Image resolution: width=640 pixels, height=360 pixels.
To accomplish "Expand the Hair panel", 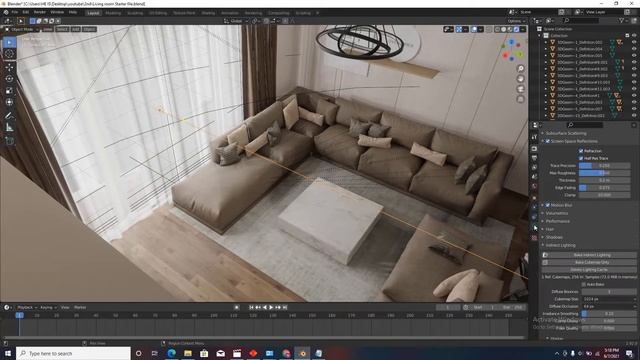I will tap(550, 229).
